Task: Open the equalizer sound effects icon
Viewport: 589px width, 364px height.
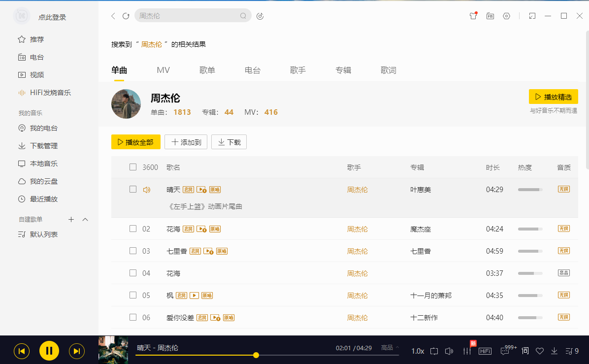Action: [467, 351]
